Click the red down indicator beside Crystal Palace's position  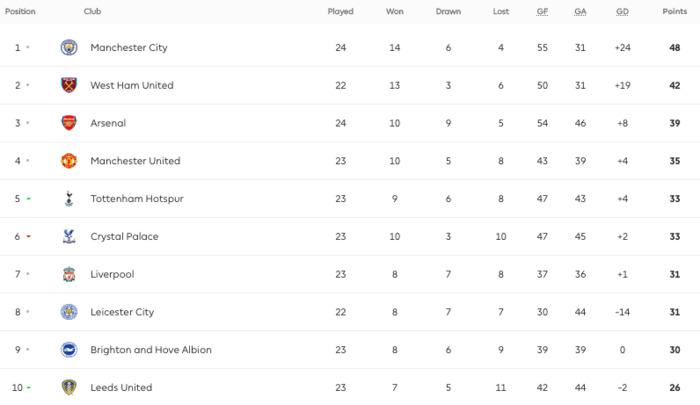[29, 236]
